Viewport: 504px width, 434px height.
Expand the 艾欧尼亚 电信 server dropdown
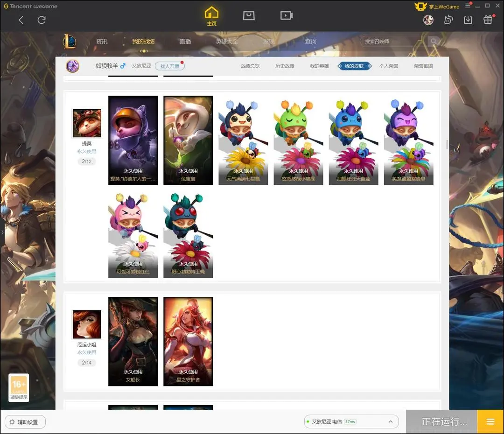(351, 421)
